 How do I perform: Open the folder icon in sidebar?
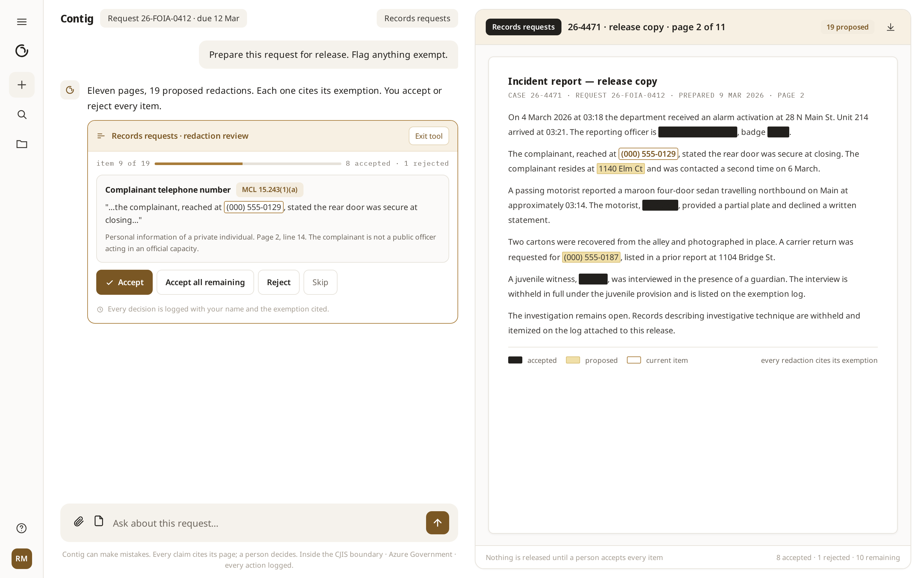click(x=22, y=144)
